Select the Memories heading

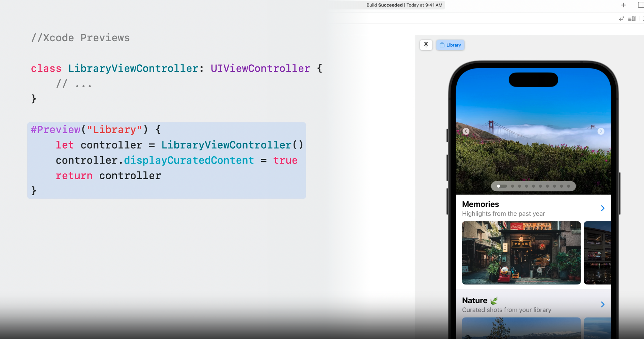point(481,204)
